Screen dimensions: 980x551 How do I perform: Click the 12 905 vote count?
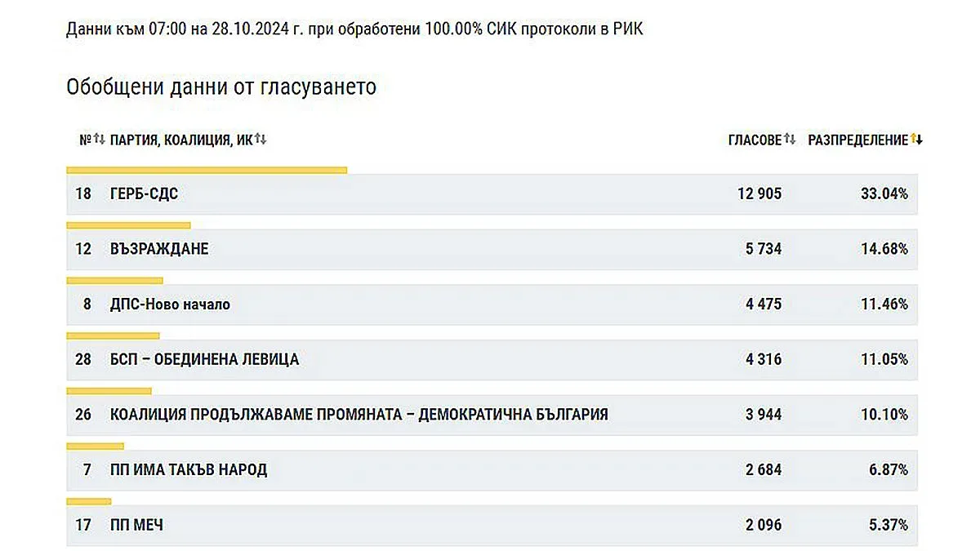(758, 194)
